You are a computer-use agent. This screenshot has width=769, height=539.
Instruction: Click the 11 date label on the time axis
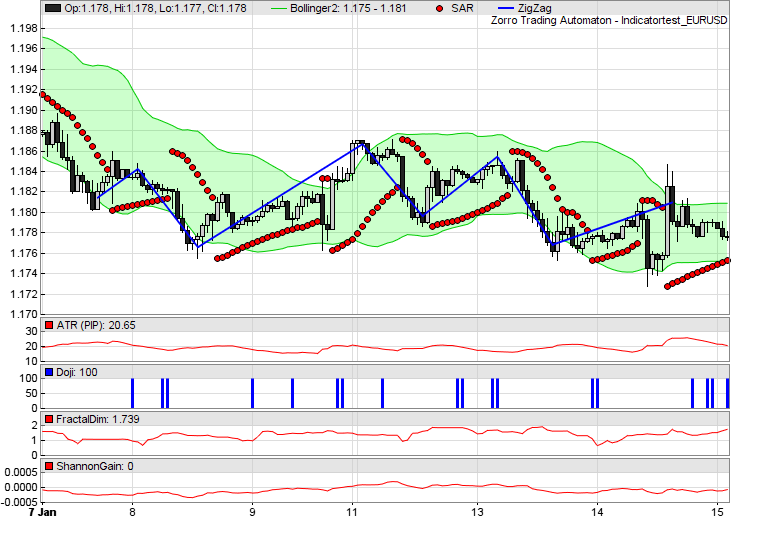[x=352, y=513]
